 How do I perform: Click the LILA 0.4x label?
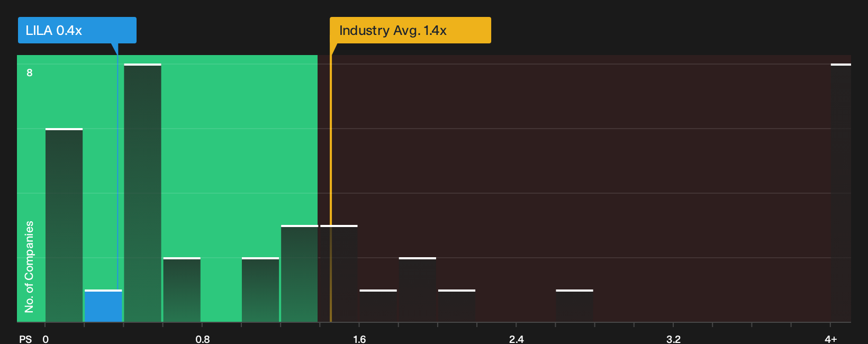(77, 30)
